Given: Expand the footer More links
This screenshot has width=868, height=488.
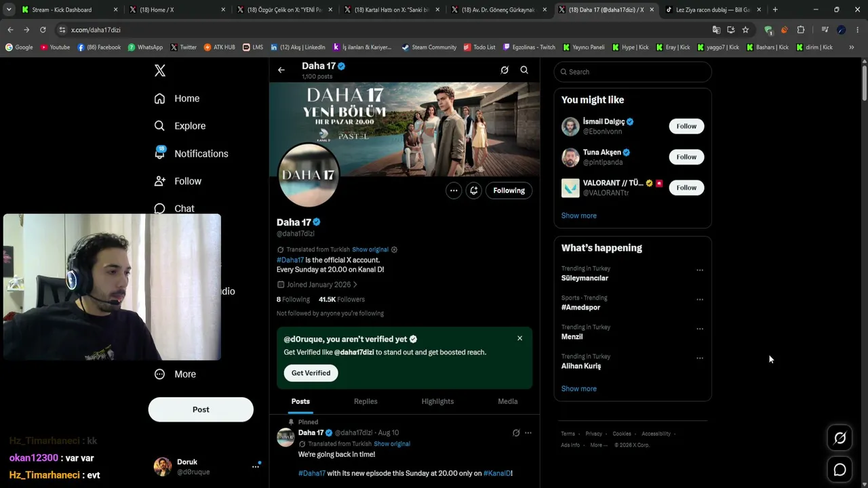Looking at the screenshot, I should pos(598,445).
